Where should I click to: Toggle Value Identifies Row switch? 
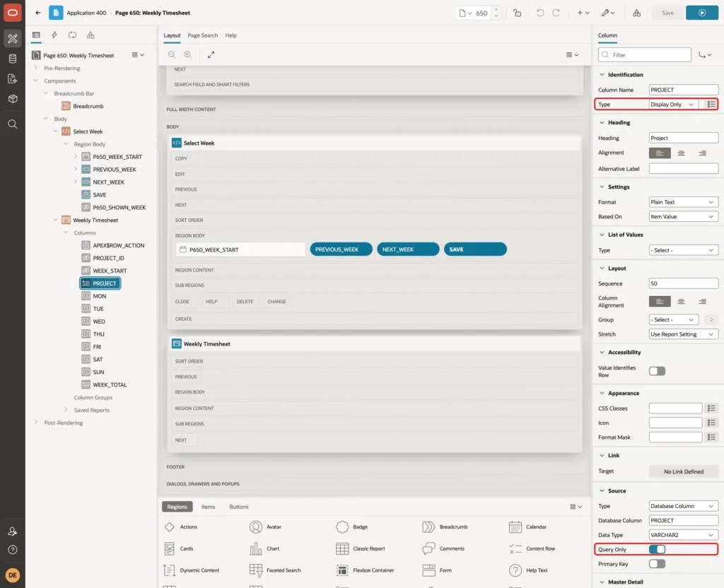tap(657, 371)
